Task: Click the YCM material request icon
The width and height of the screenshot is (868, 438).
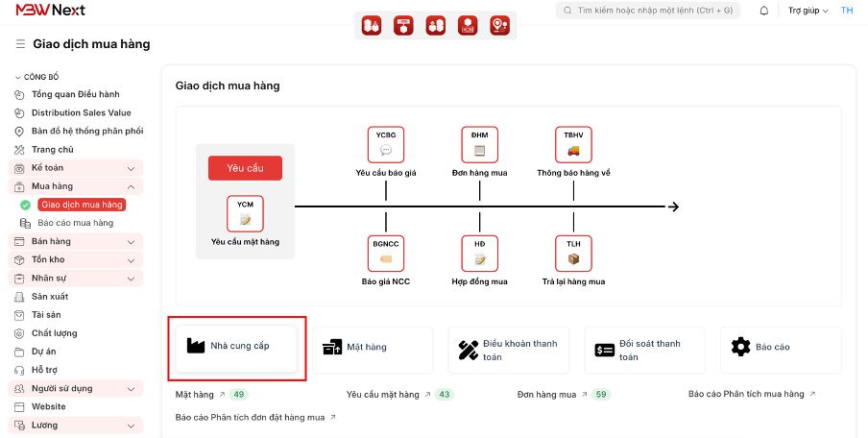Action: pos(245,213)
